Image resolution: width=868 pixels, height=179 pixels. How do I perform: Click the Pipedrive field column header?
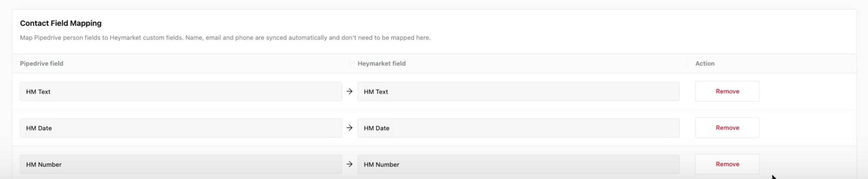(x=42, y=63)
